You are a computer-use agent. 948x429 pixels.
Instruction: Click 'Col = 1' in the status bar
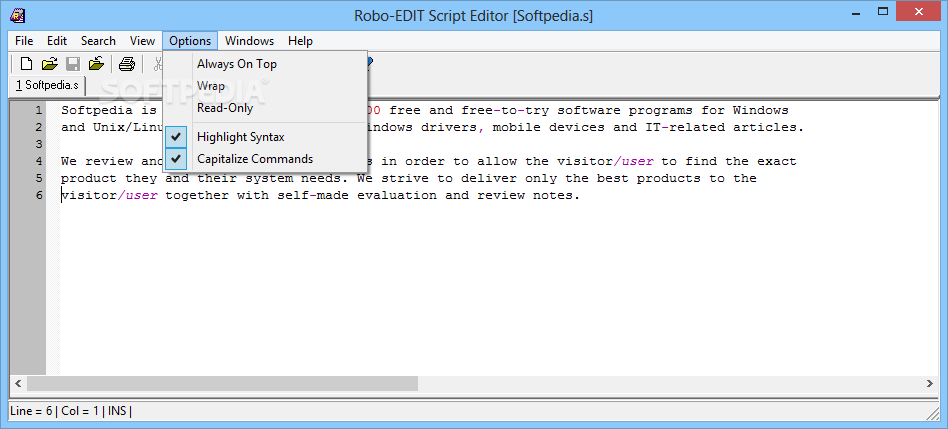(80, 411)
